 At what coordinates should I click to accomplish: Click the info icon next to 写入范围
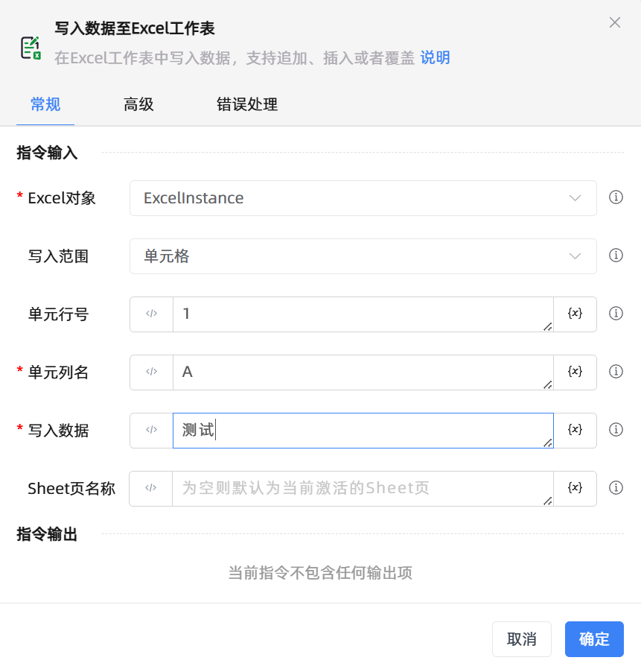click(616, 256)
